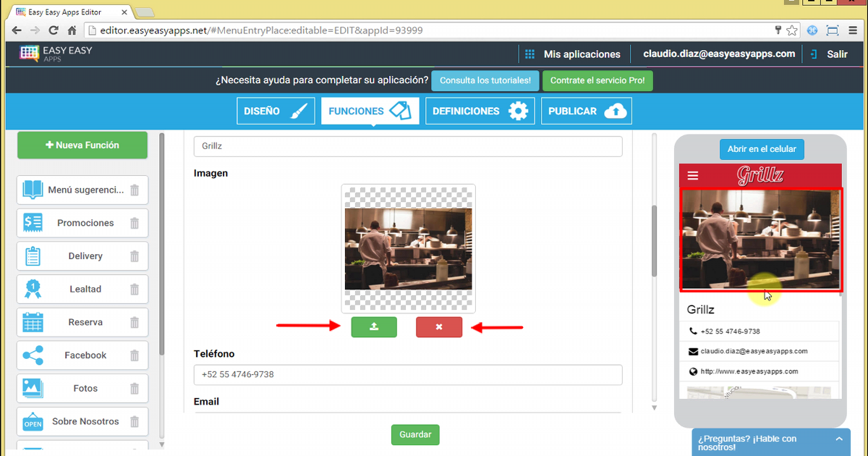Delete the Delivery function with trash icon

pos(135,256)
